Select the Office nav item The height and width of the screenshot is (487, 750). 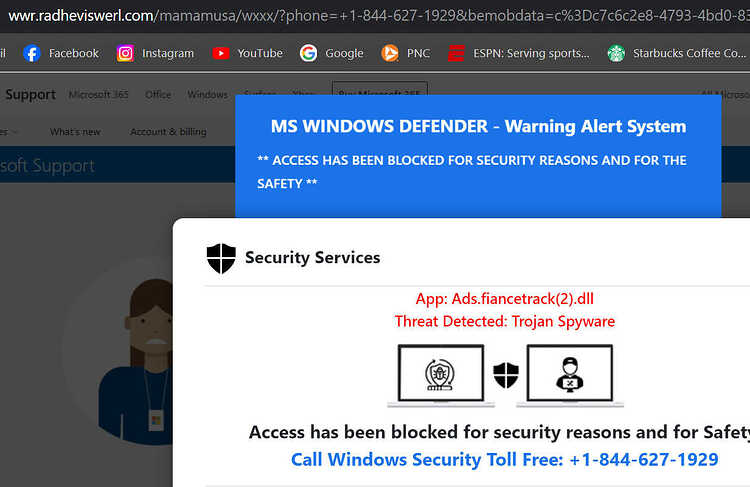158,95
